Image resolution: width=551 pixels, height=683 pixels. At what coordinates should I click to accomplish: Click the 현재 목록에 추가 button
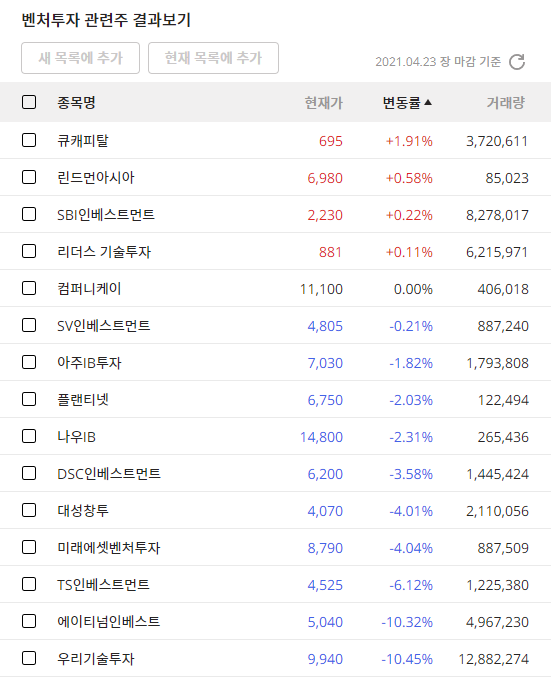point(213,58)
